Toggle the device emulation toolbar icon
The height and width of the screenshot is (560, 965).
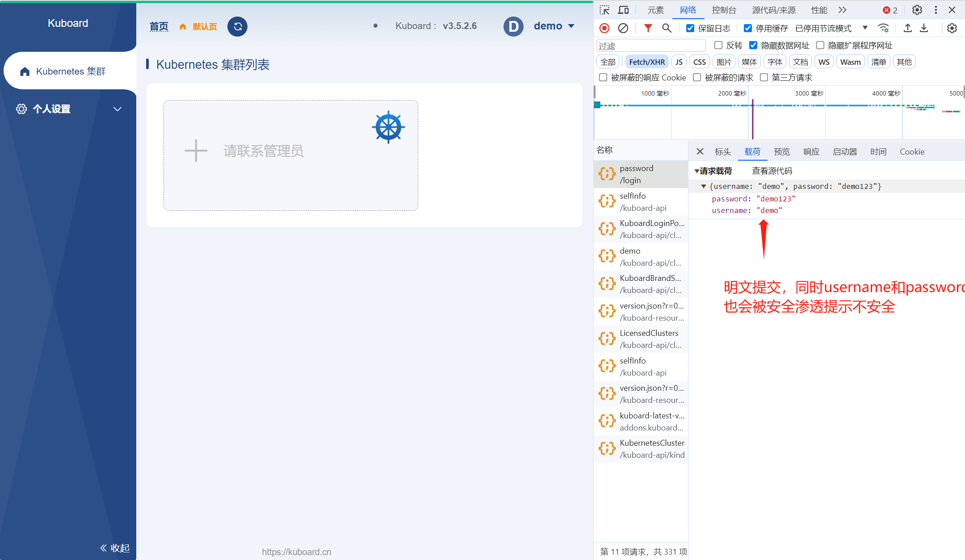pos(623,10)
